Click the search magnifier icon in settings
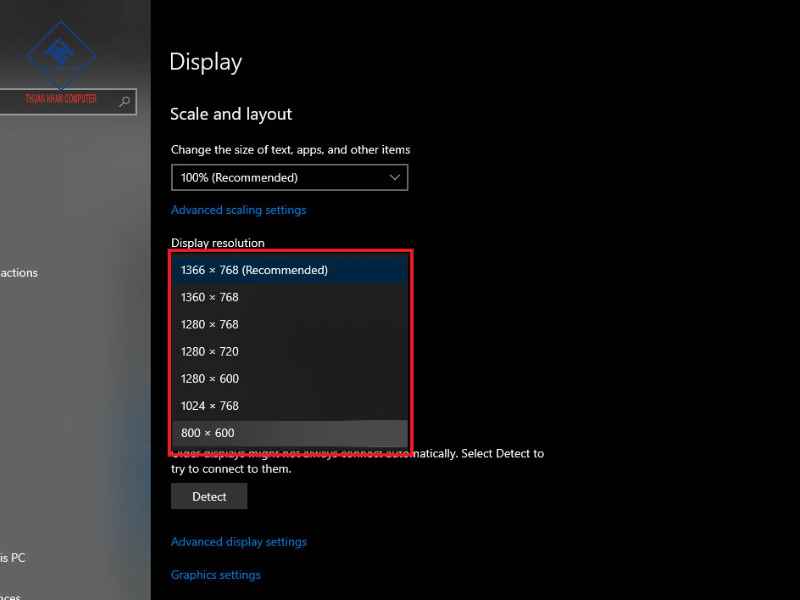The width and height of the screenshot is (800, 600). point(124,101)
